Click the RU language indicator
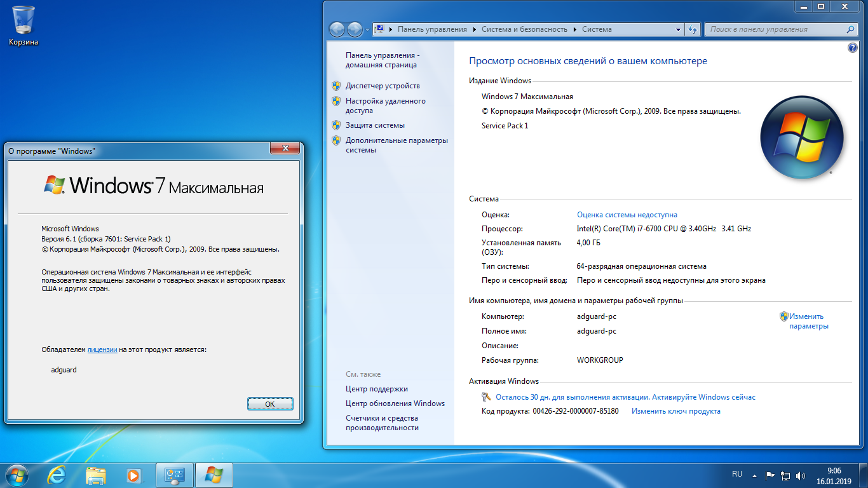The image size is (868, 488). coord(737,474)
